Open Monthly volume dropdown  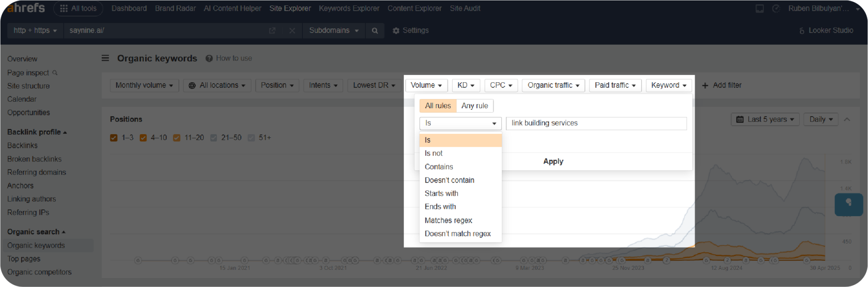click(x=144, y=85)
